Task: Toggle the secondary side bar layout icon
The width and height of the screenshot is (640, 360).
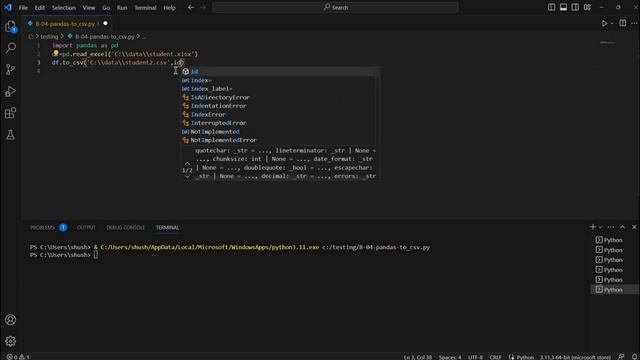Action: (575, 7)
